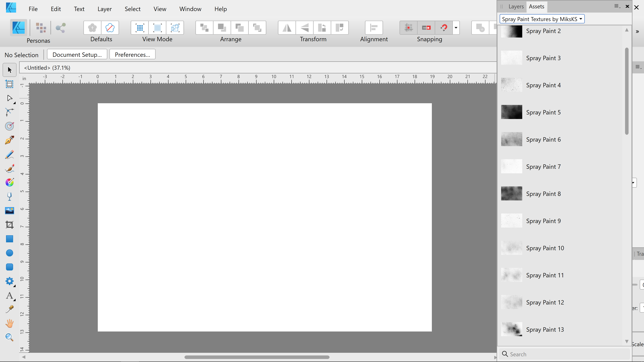Open the Text menu
The image size is (644, 362).
click(x=79, y=9)
